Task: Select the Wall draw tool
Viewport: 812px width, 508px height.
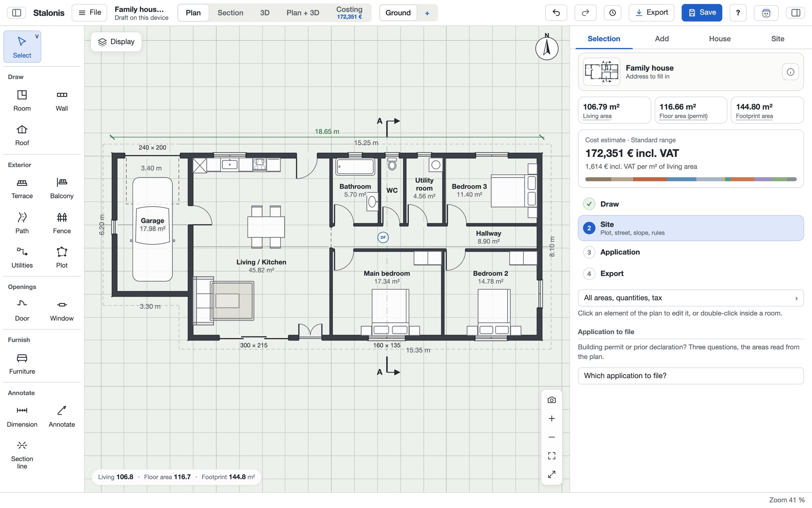Action: [x=62, y=100]
